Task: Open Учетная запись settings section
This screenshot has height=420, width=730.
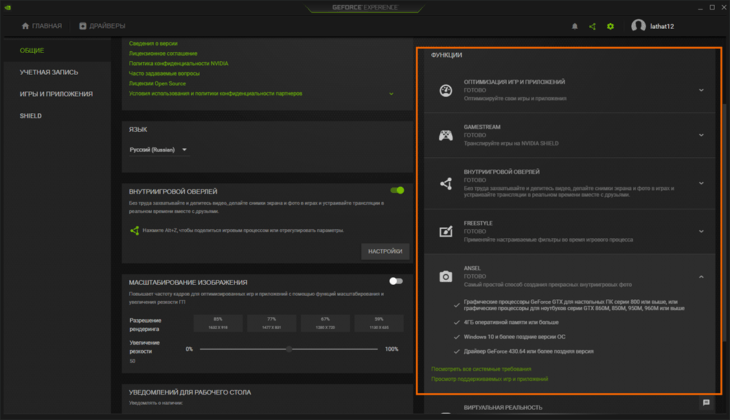Action: (49, 72)
